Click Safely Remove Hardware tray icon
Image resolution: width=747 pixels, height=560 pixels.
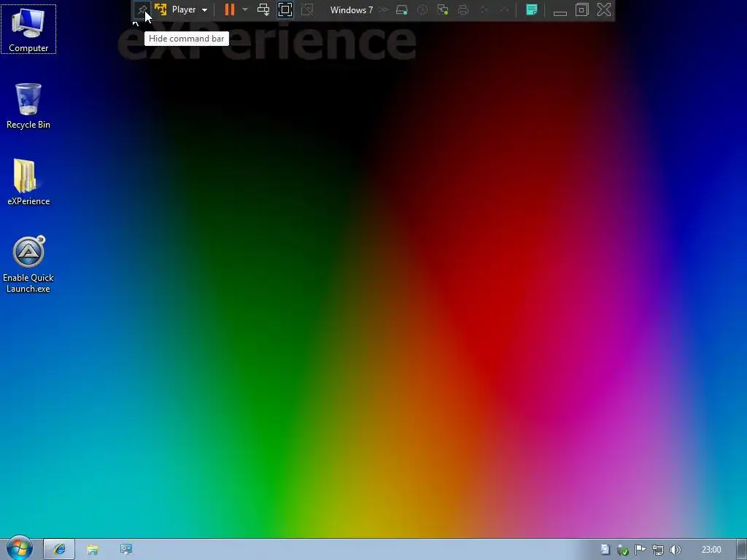click(623, 550)
